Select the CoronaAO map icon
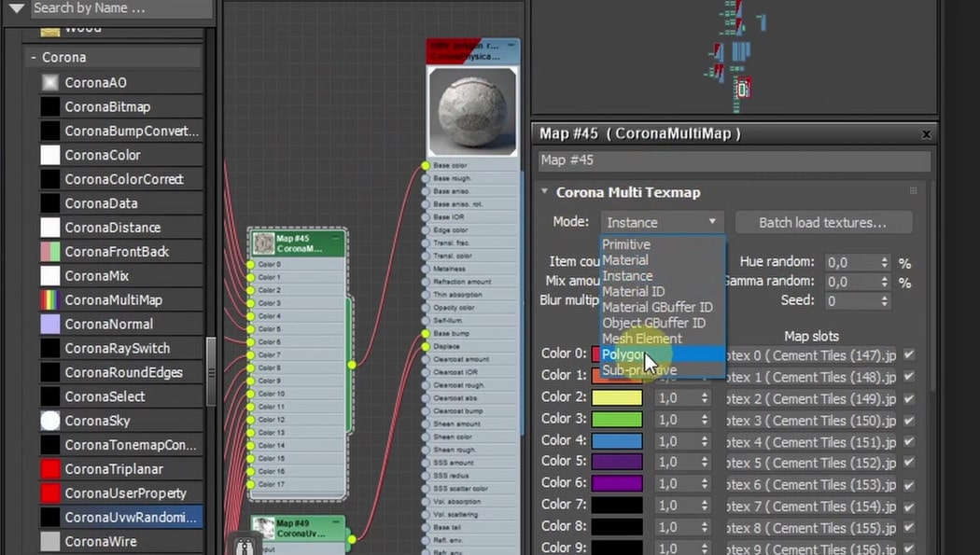 tap(50, 82)
